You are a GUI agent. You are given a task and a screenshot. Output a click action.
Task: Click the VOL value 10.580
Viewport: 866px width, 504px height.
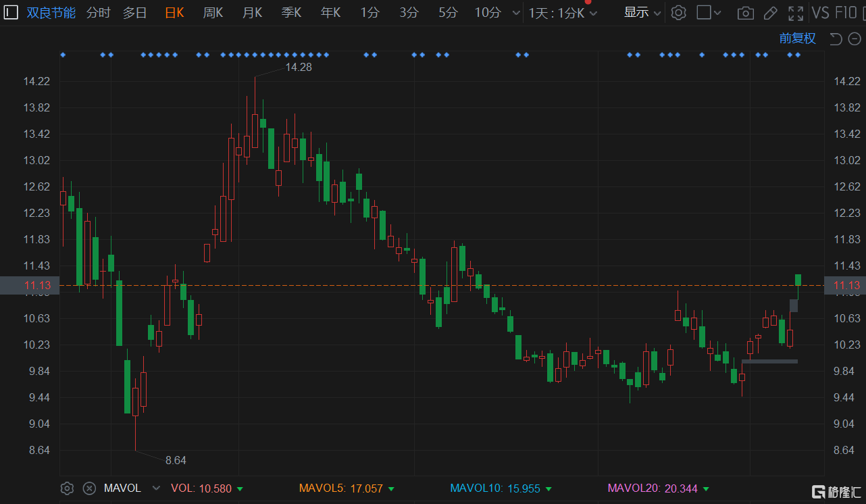click(x=215, y=488)
